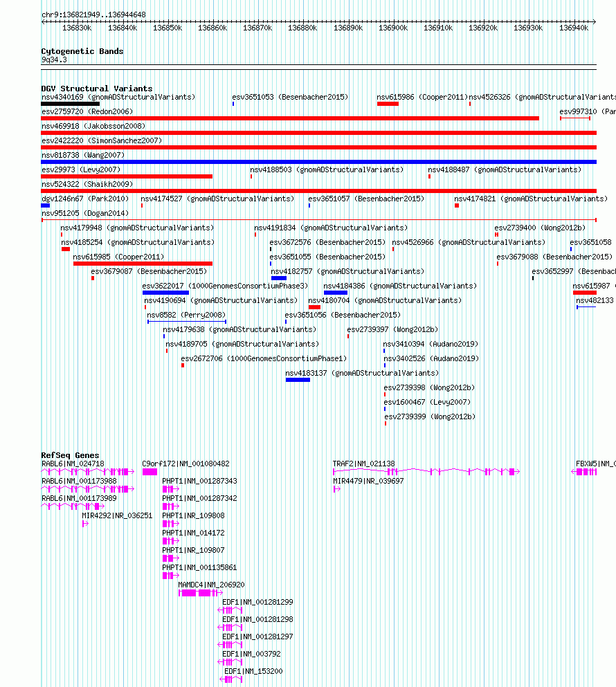
Task: Click the MIR4479|NR_039697 gene arrow
Action: pos(336,489)
